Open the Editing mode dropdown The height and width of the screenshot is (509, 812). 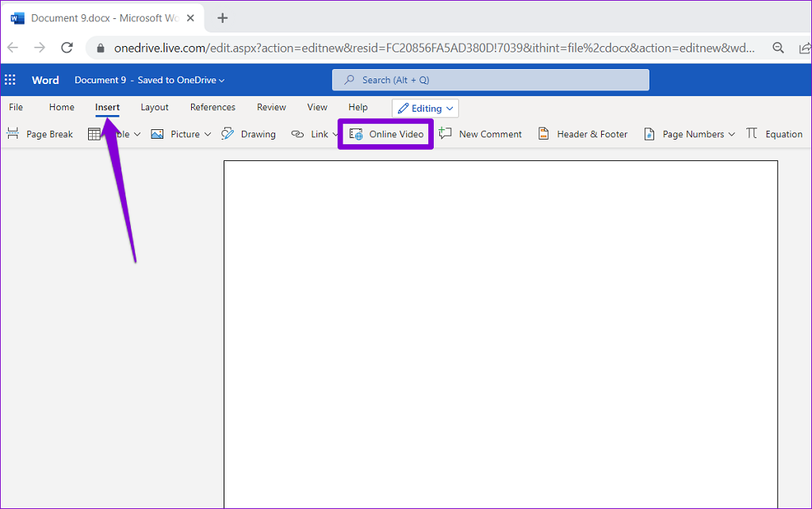[x=426, y=108]
